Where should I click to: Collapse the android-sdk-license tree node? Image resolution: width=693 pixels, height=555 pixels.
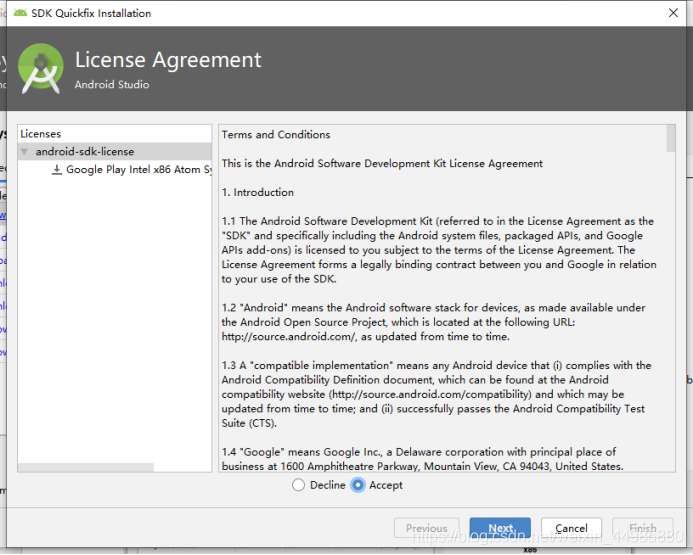24,152
